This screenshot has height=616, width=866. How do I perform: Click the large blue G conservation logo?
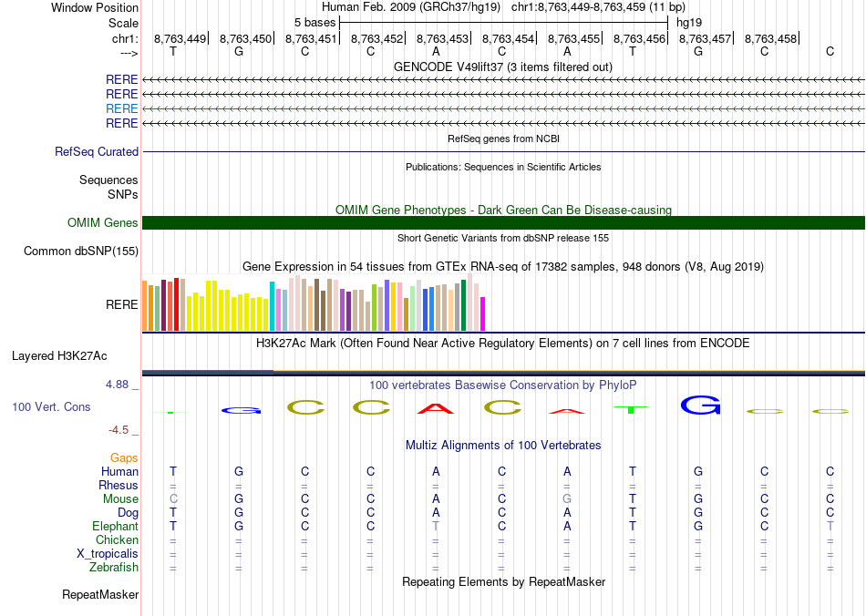click(x=700, y=406)
